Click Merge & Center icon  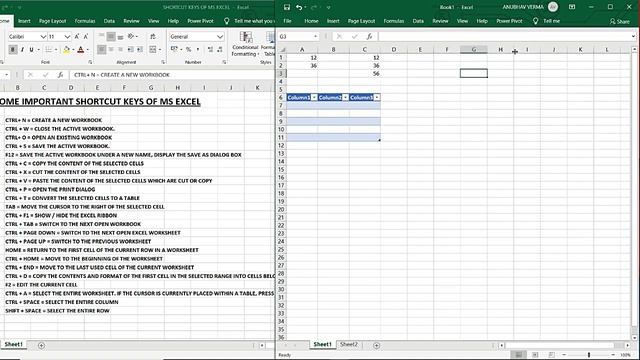pos(153,49)
